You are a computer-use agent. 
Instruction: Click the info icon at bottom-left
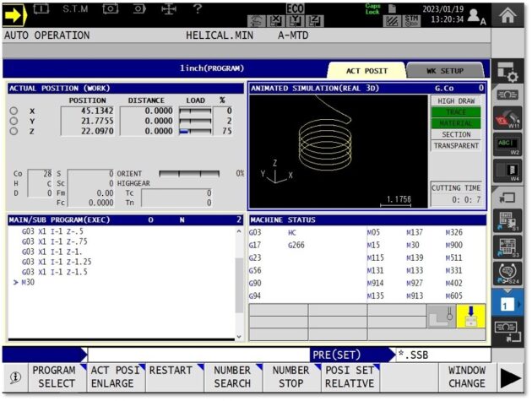point(15,377)
